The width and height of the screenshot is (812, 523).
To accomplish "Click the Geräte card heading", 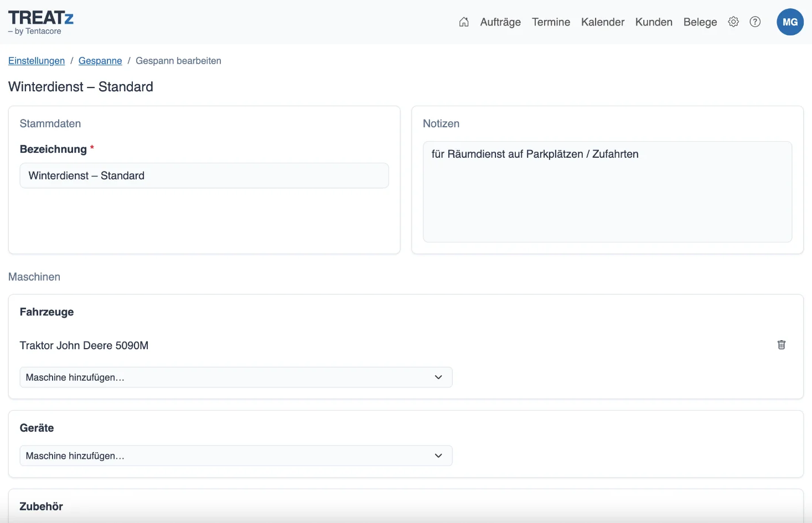I will pyautogui.click(x=37, y=428).
